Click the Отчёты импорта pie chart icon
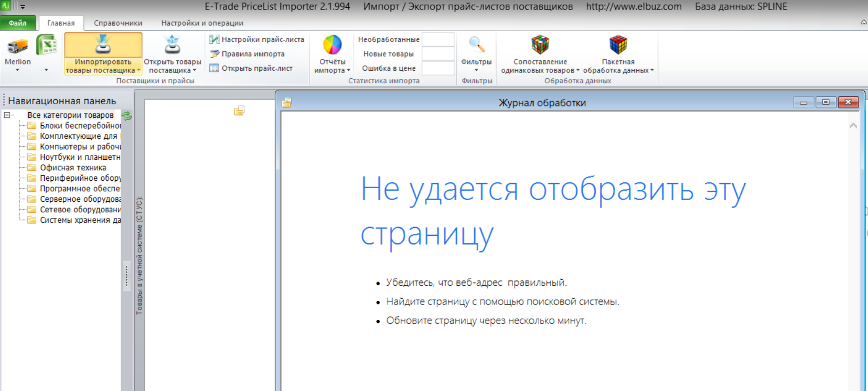The width and height of the screenshot is (868, 391). pos(332,46)
